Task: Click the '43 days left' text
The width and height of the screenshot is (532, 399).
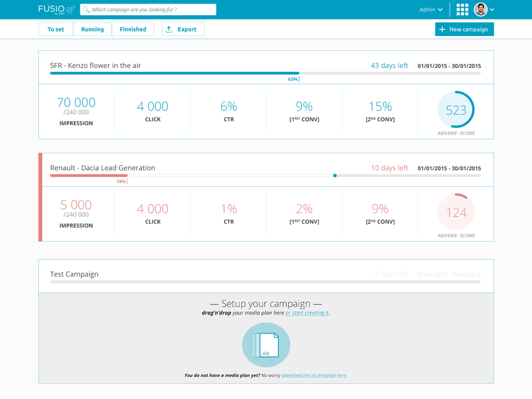Action: (x=389, y=66)
